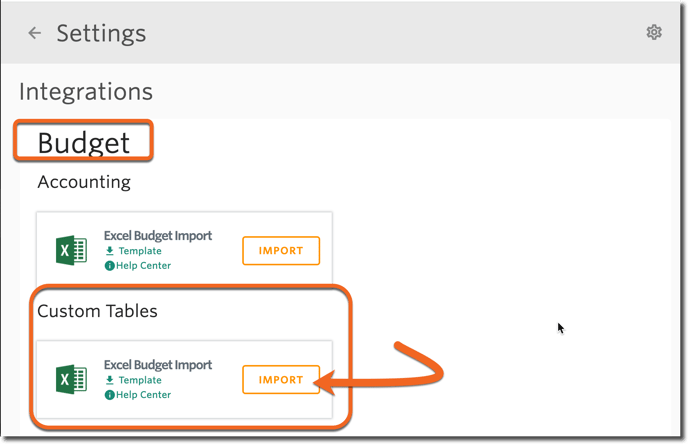Click the Accounting Help Center info icon
Viewport: 688px width, 444px height.
(x=109, y=266)
